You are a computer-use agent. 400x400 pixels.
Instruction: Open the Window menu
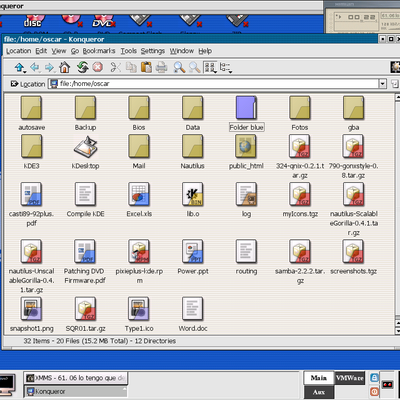pyautogui.click(x=182, y=51)
